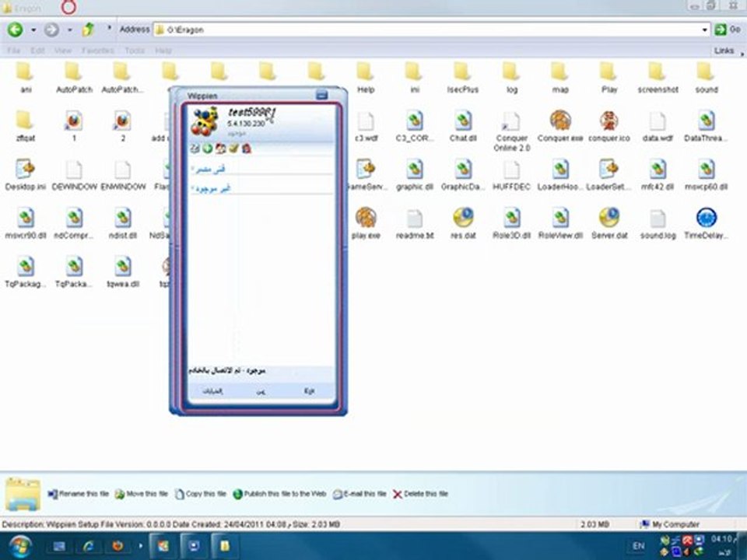Open the Forward history dropdown arrow
This screenshot has height=560, width=747.
tap(69, 30)
